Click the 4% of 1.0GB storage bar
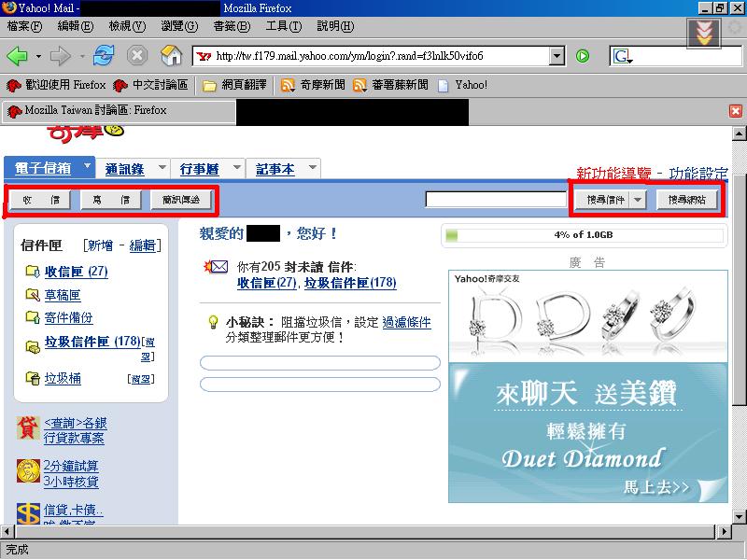 point(585,235)
